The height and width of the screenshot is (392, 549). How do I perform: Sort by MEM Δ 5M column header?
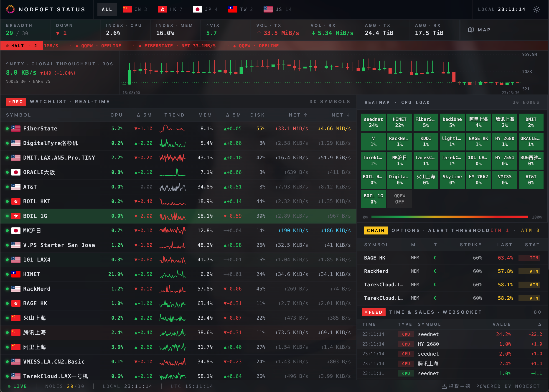tap(233, 115)
